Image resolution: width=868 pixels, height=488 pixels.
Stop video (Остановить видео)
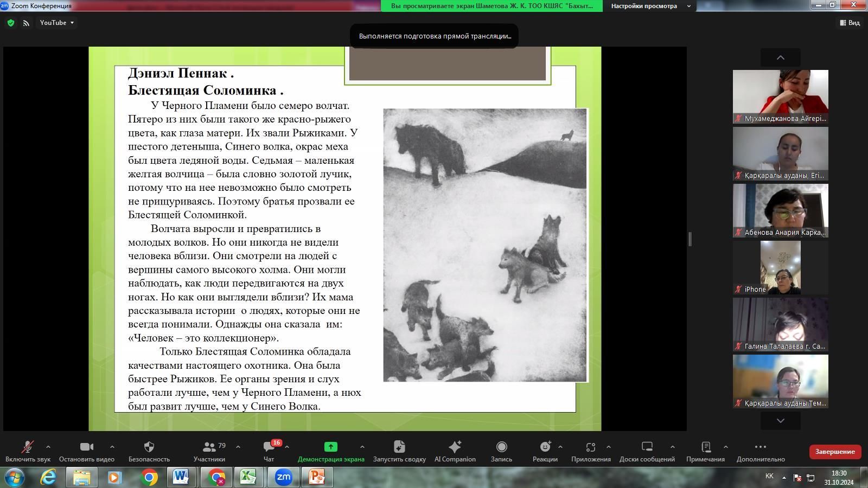tap(86, 447)
